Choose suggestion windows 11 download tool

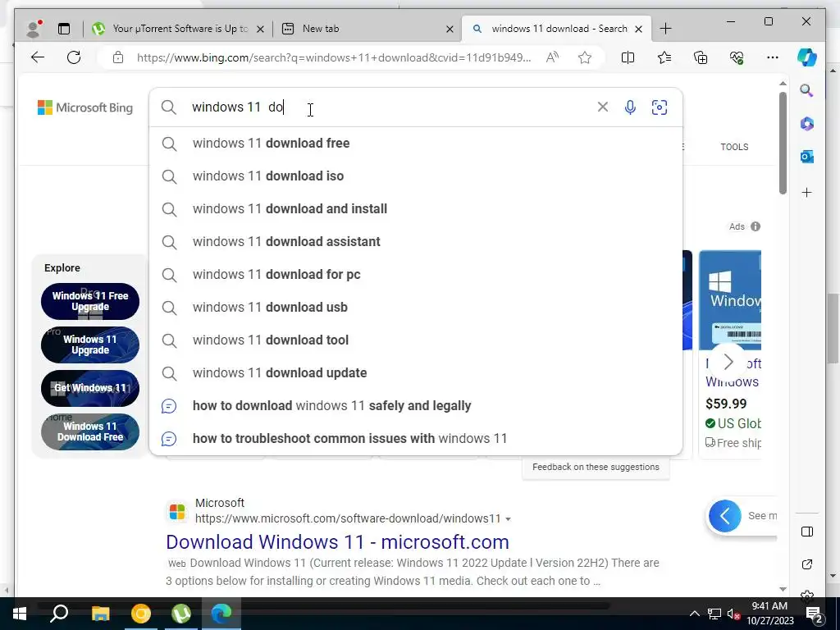pos(416,340)
